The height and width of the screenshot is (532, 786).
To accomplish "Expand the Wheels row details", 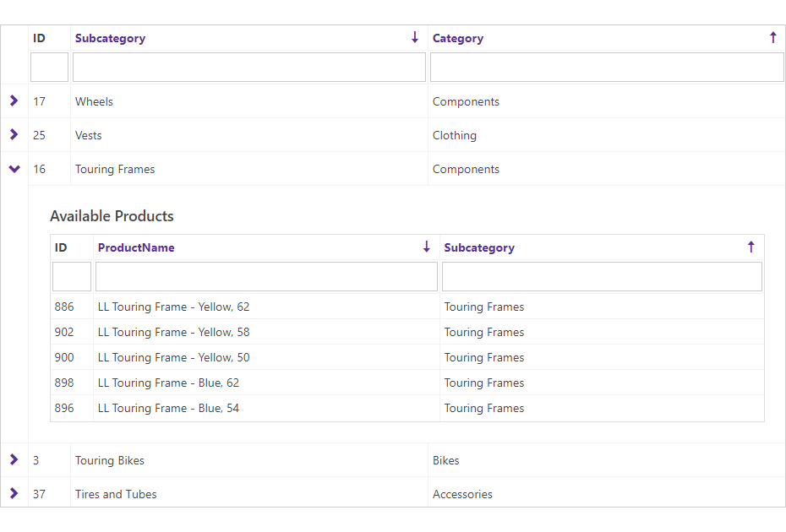I will point(14,101).
